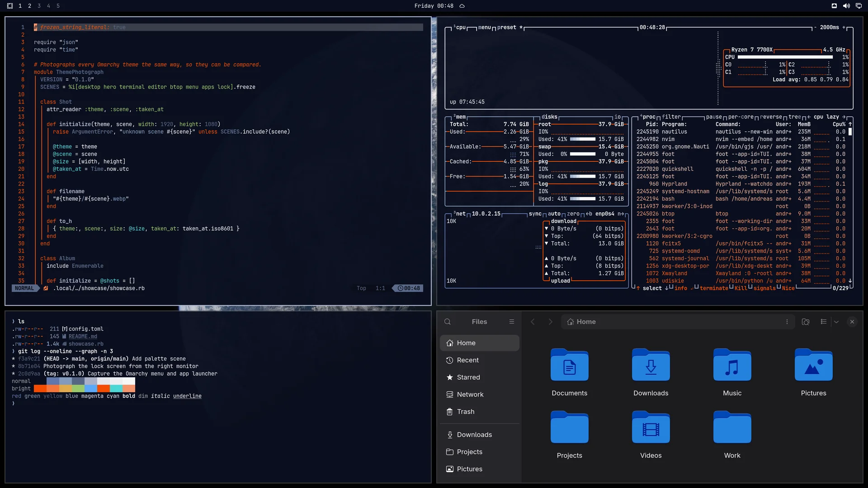Open the path bar three-dot menu
Viewport: 868px width, 488px height.
[787, 322]
